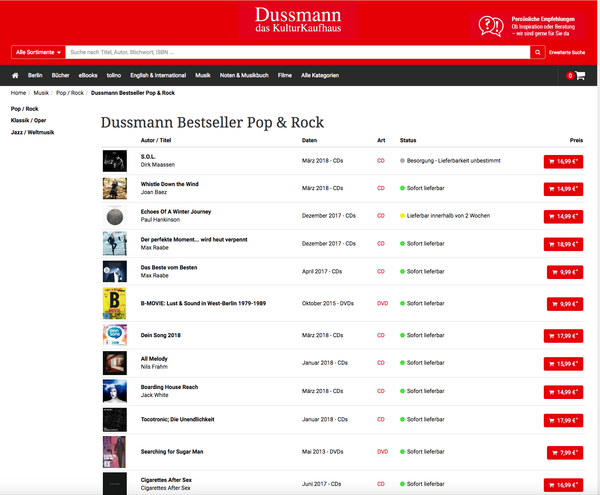Viewport: 600px width, 495px height.
Task: Select Klassik / Oper in left sidebar
Action: click(x=28, y=120)
